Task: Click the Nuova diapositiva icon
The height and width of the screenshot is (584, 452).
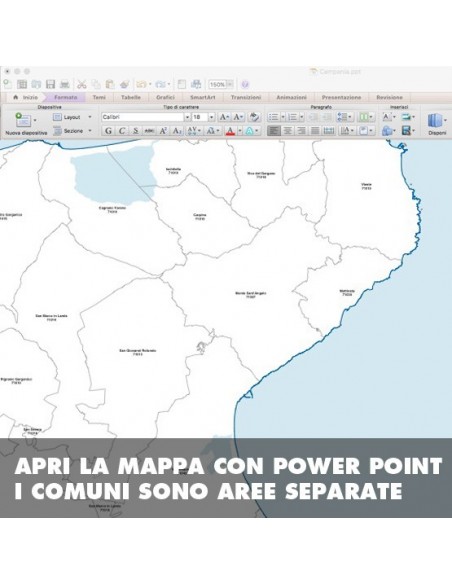Action: click(23, 120)
